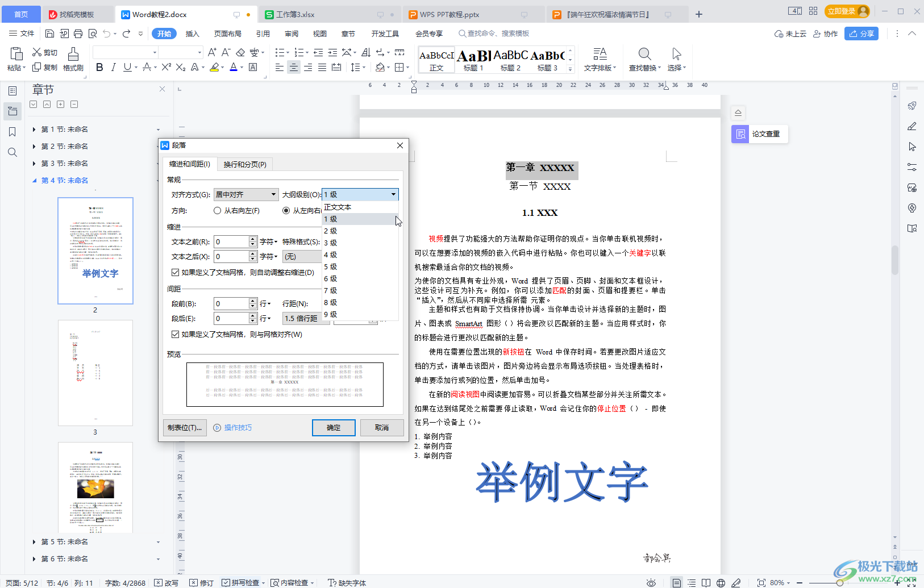Click the Format Painter icon
Image resolution: width=924 pixels, height=588 pixels.
pyautogui.click(x=73, y=59)
